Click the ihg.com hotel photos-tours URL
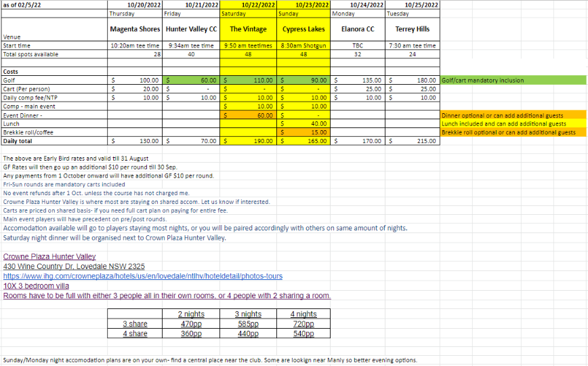This screenshot has width=588, height=366. [x=142, y=277]
